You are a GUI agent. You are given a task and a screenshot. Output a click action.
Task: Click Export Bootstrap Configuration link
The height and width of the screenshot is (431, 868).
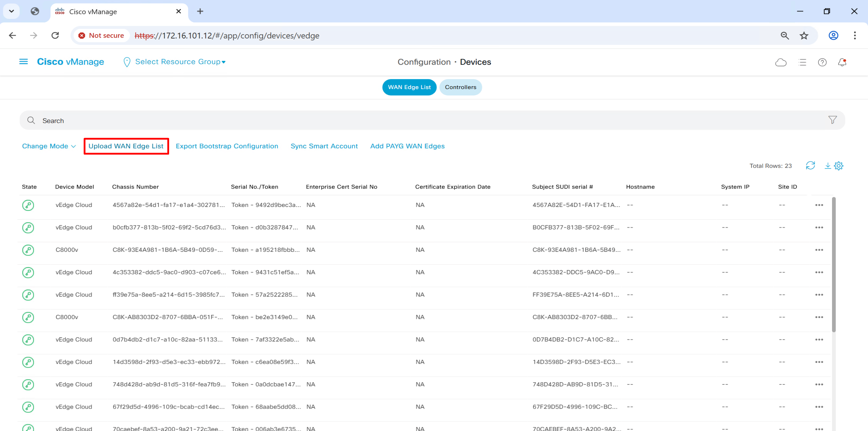point(227,146)
